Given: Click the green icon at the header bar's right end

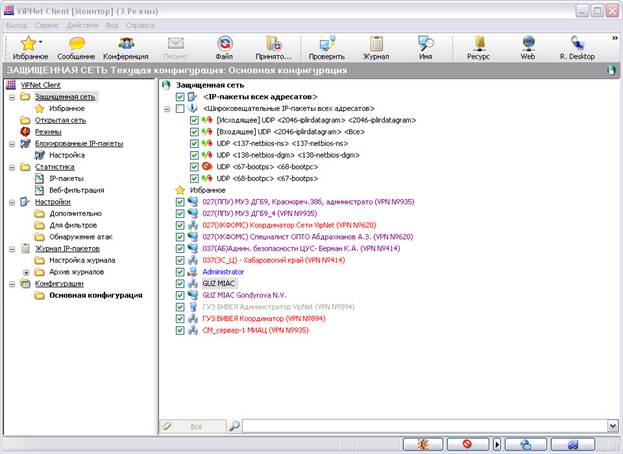Looking at the screenshot, I should [x=611, y=70].
